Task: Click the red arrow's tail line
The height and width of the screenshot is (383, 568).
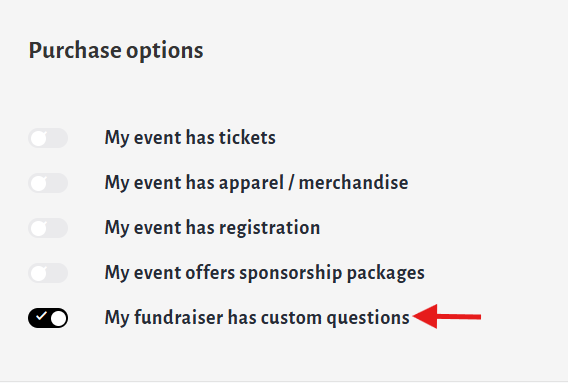Action: (459, 317)
